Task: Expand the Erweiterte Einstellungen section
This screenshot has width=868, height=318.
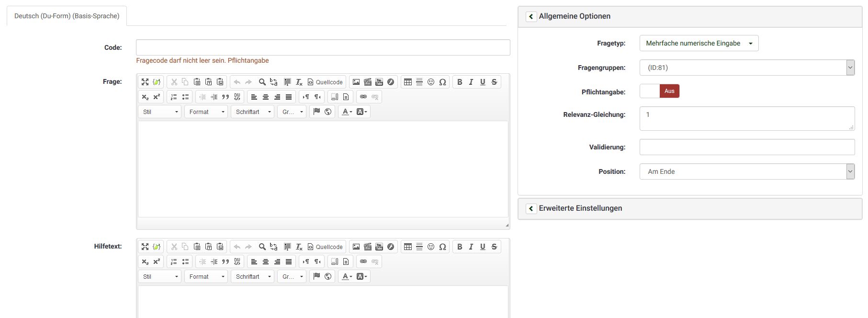Action: click(x=531, y=208)
